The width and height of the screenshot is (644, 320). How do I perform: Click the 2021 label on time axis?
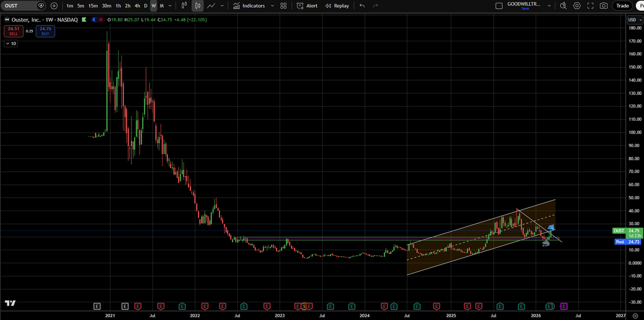[x=110, y=316]
